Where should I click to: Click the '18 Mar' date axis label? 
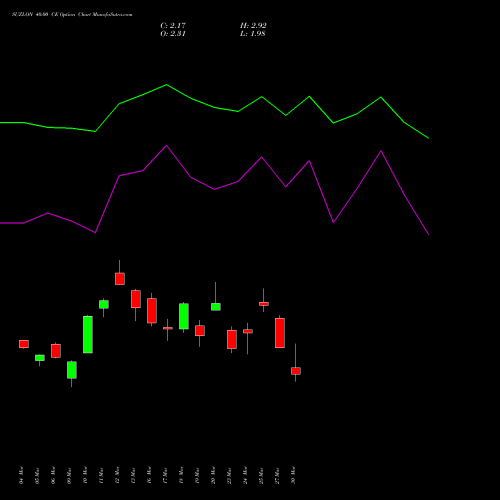coord(181,475)
